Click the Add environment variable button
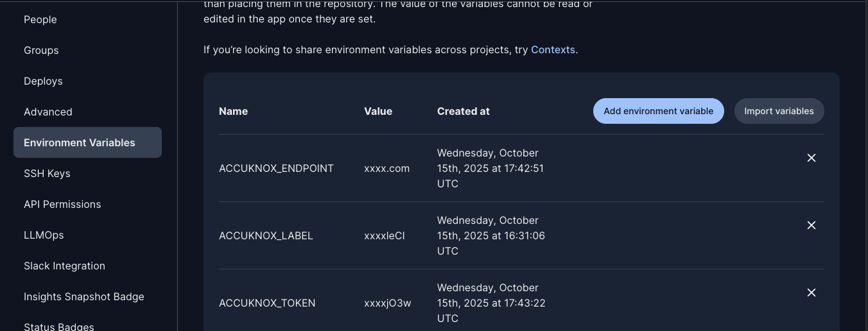Screen dimensions: 868x331 click(658, 111)
